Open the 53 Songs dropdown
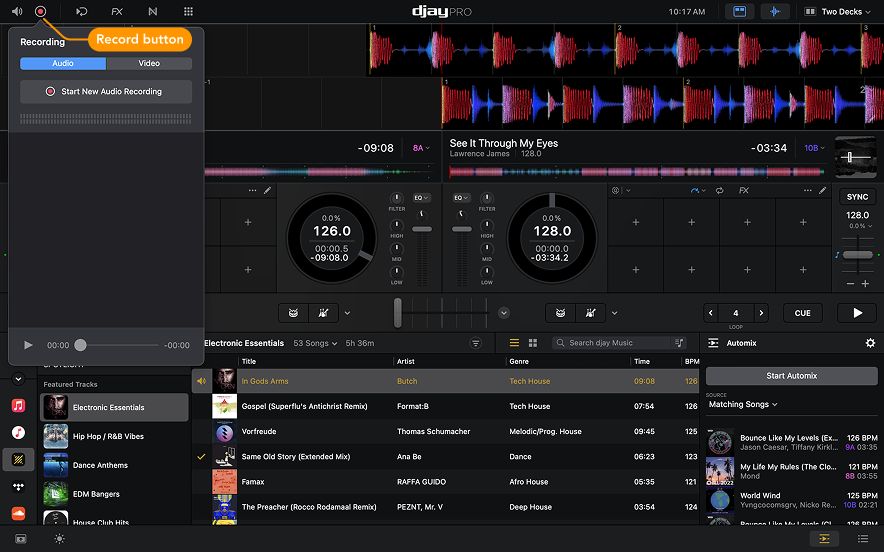 click(x=315, y=343)
